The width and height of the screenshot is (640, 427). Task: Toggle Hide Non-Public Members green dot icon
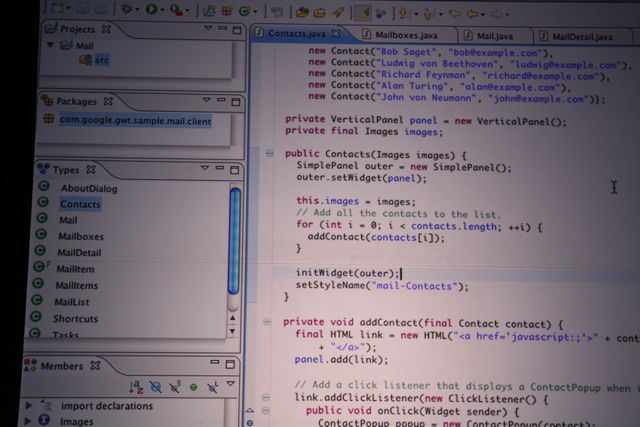(192, 387)
